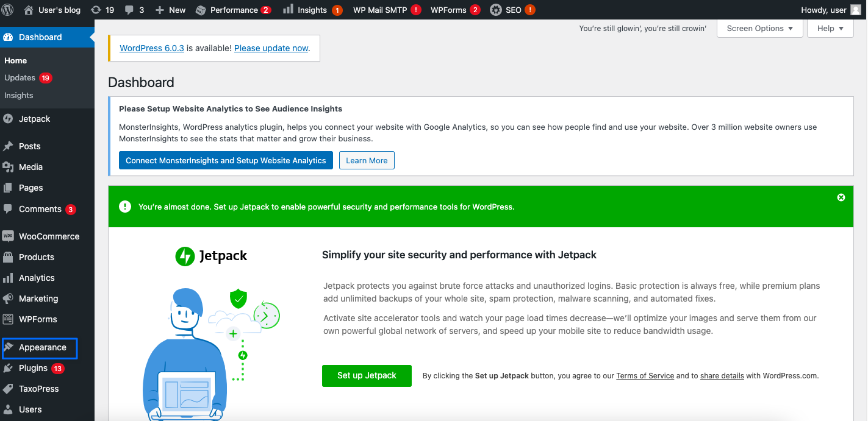Click the red badge on WP Mail SMTP
This screenshot has height=421, width=868.
coord(416,10)
